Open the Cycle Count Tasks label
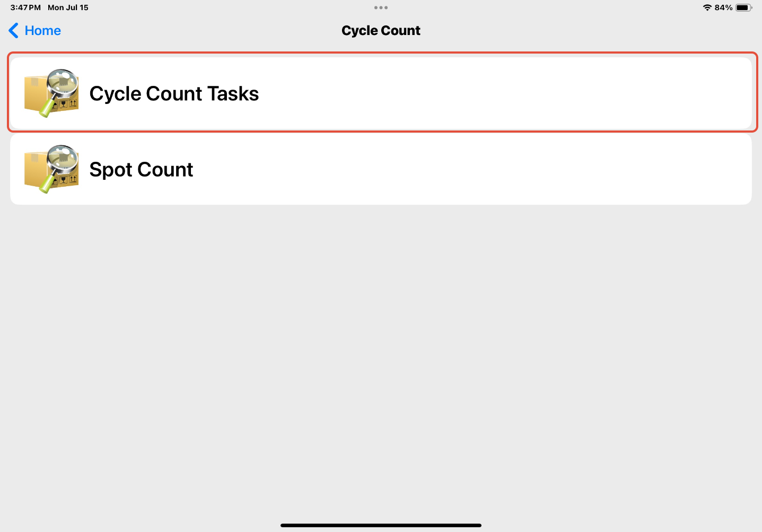This screenshot has width=762, height=532. coord(174,94)
